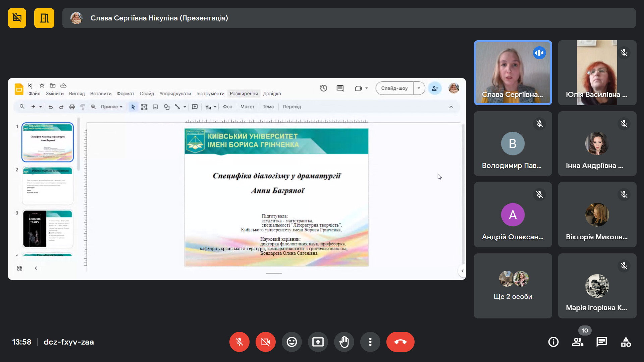
Task: Click the present screen icon
Action: (x=318, y=342)
